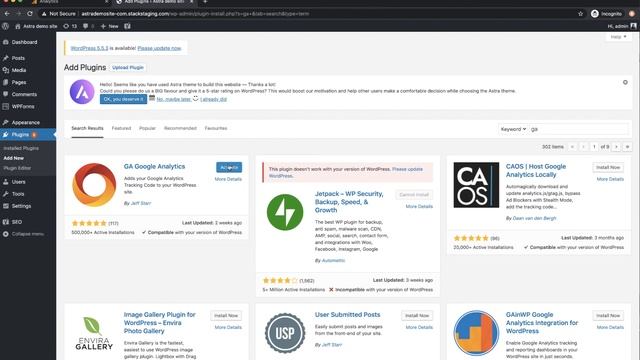Open pending updates counter in the admin bar
The width and height of the screenshot is (640, 360).
coord(70,26)
